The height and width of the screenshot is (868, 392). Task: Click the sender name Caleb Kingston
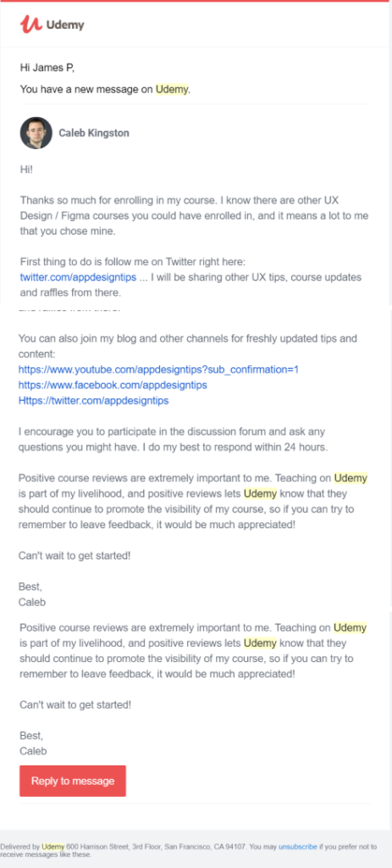coord(94,133)
